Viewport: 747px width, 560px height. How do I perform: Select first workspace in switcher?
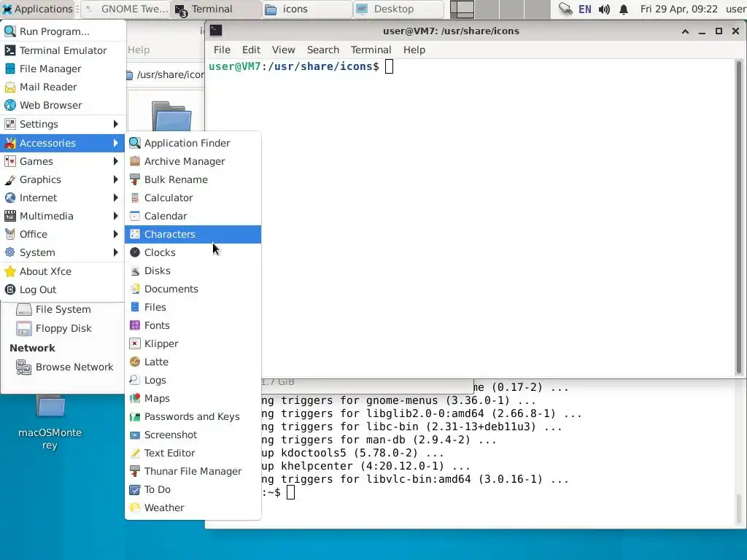pos(462,9)
